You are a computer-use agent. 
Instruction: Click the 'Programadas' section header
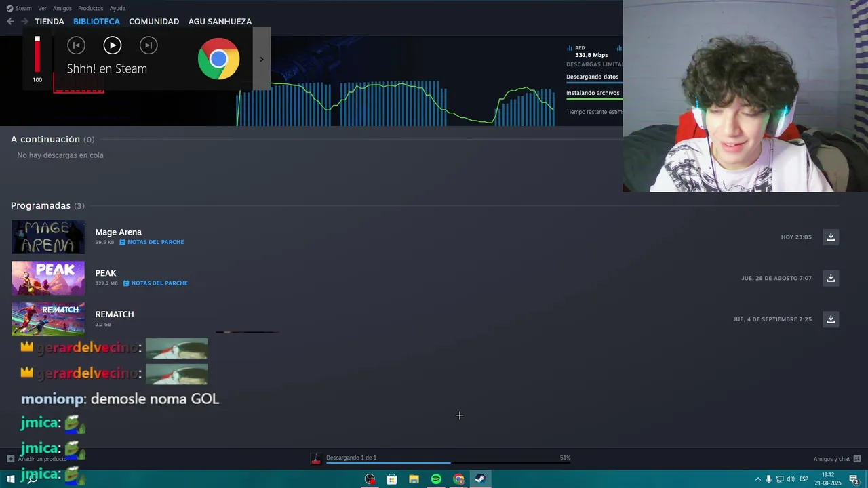pyautogui.click(x=41, y=205)
